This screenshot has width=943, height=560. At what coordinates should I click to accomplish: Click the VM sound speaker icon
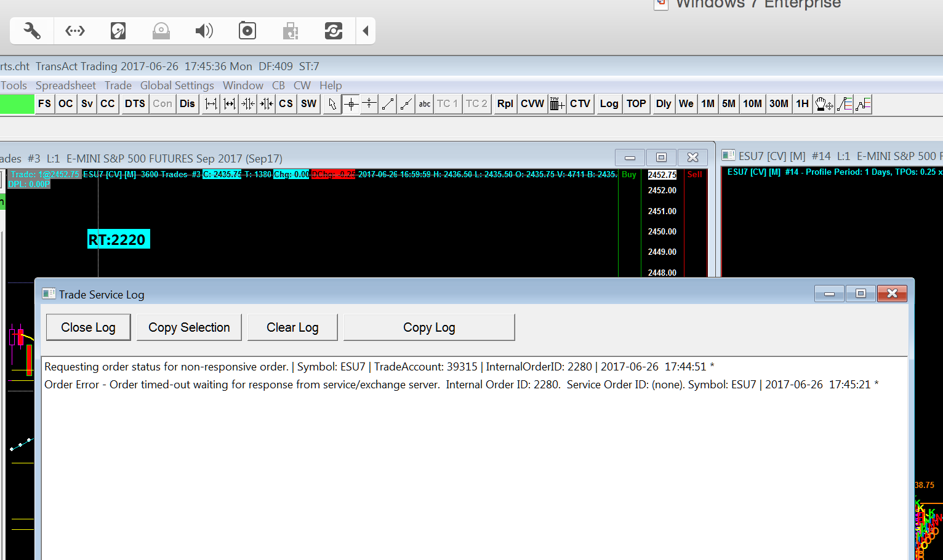204,31
